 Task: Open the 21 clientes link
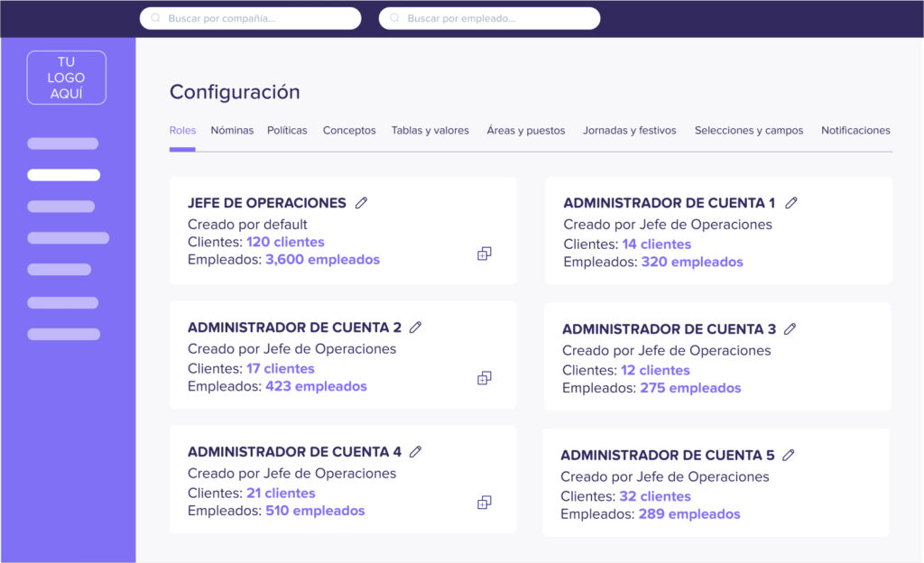[x=282, y=493]
